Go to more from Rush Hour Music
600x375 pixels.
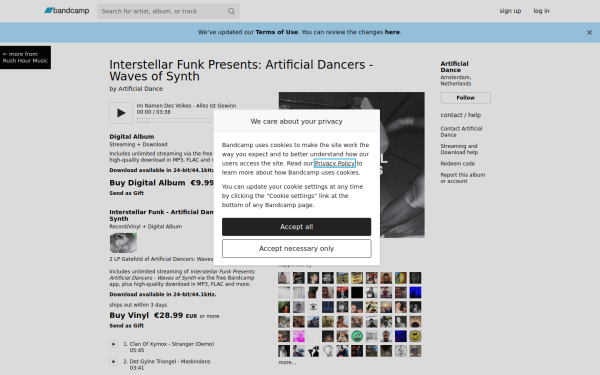pyautogui.click(x=25, y=57)
